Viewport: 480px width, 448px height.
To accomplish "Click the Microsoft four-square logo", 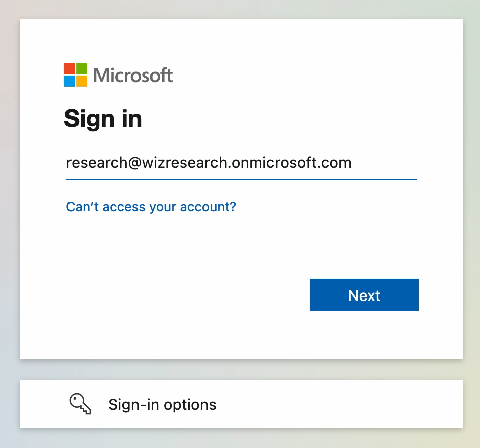I will (x=76, y=75).
